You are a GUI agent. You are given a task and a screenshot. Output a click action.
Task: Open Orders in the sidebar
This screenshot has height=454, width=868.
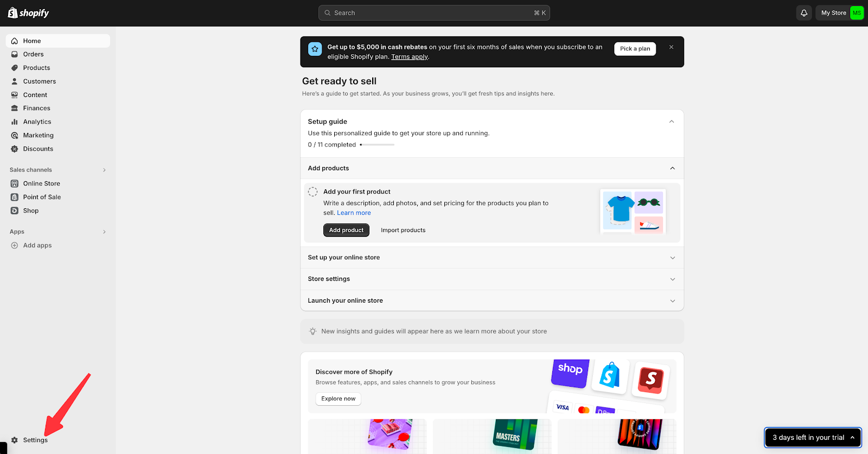(x=33, y=54)
